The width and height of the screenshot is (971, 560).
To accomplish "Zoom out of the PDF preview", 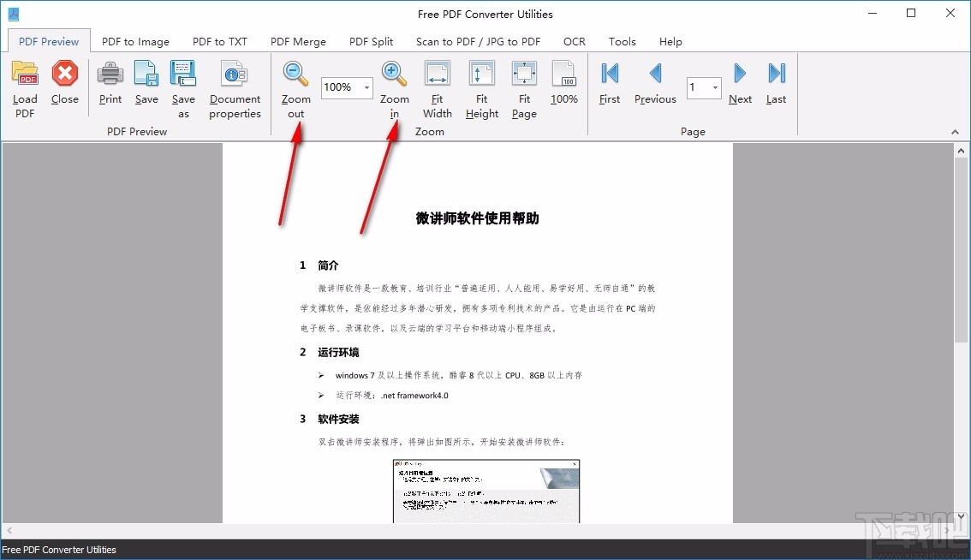I will [x=295, y=86].
